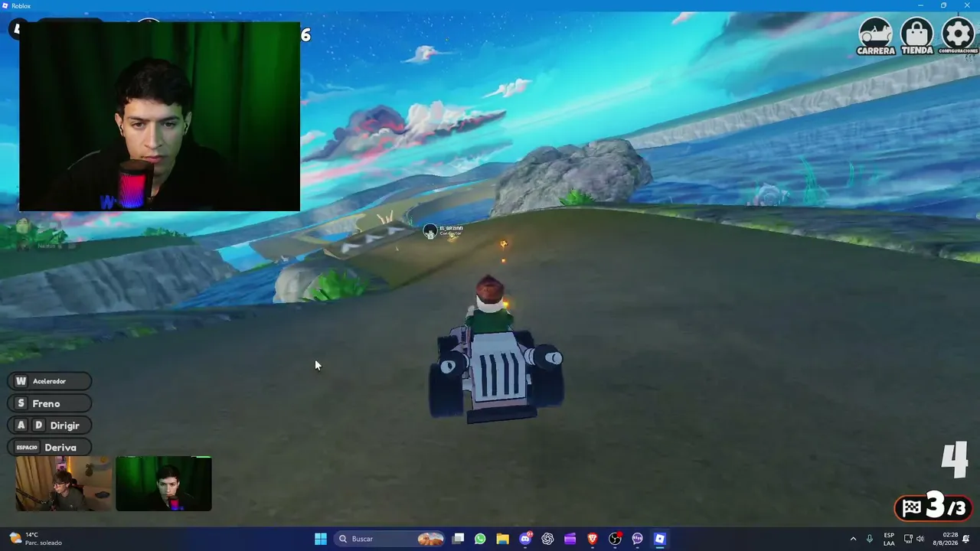Click the Acelerador W control hint
Viewport: 980px width, 551px height.
click(50, 381)
